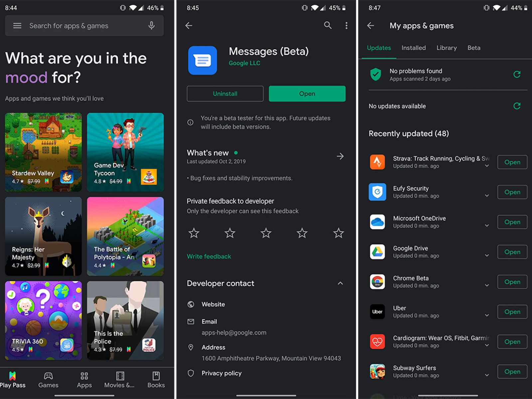The width and height of the screenshot is (532, 399).
Task: Open the Games section in bottom navigation
Action: click(x=48, y=380)
